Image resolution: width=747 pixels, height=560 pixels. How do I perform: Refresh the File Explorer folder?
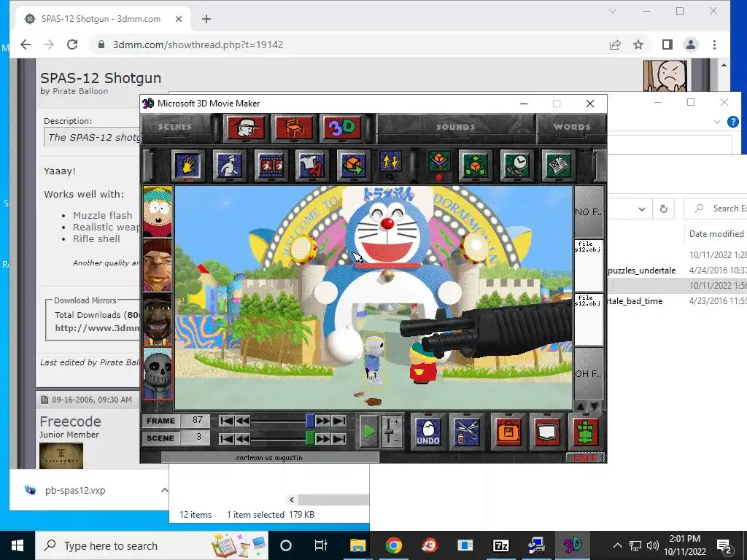coord(664,209)
